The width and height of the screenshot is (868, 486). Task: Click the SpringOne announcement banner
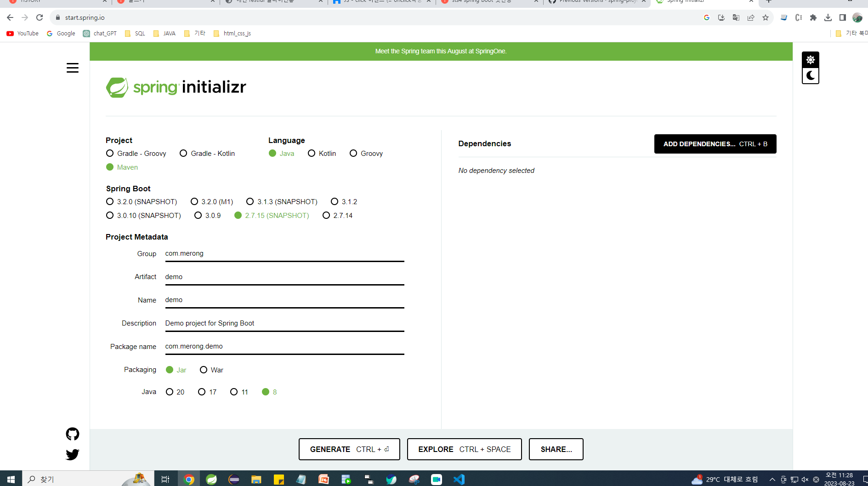click(x=441, y=51)
